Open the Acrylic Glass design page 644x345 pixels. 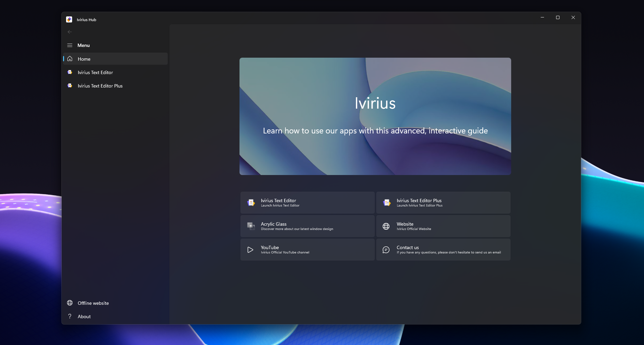pyautogui.click(x=307, y=226)
